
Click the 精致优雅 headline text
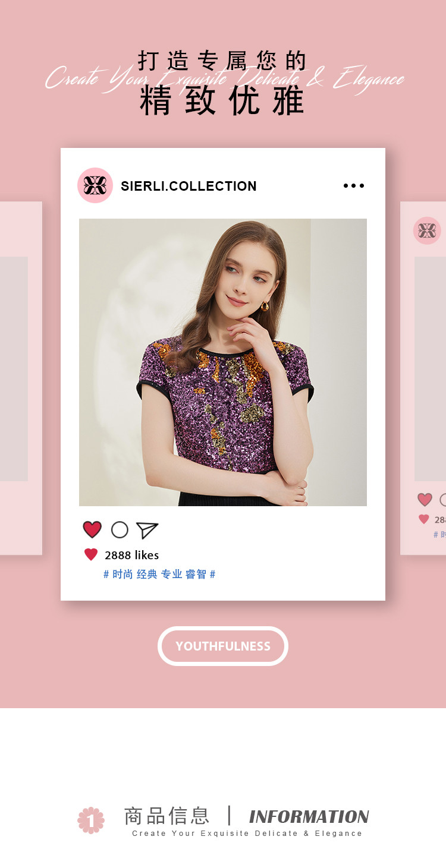222,101
